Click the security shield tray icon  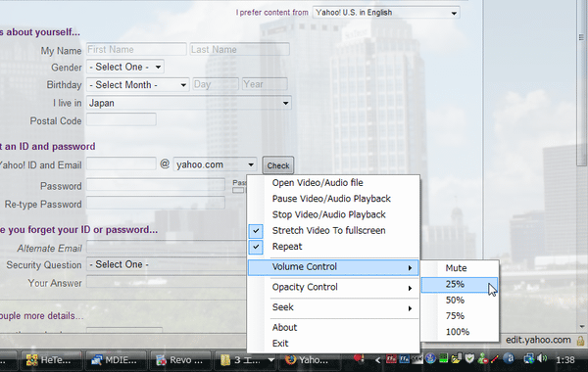pyautogui.click(x=469, y=359)
